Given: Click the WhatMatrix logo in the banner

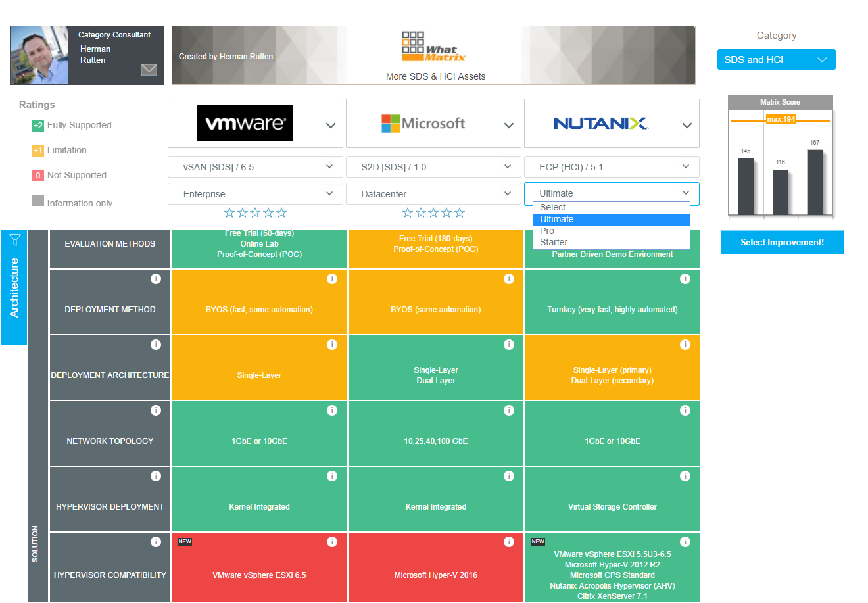Looking at the screenshot, I should click(x=433, y=47).
